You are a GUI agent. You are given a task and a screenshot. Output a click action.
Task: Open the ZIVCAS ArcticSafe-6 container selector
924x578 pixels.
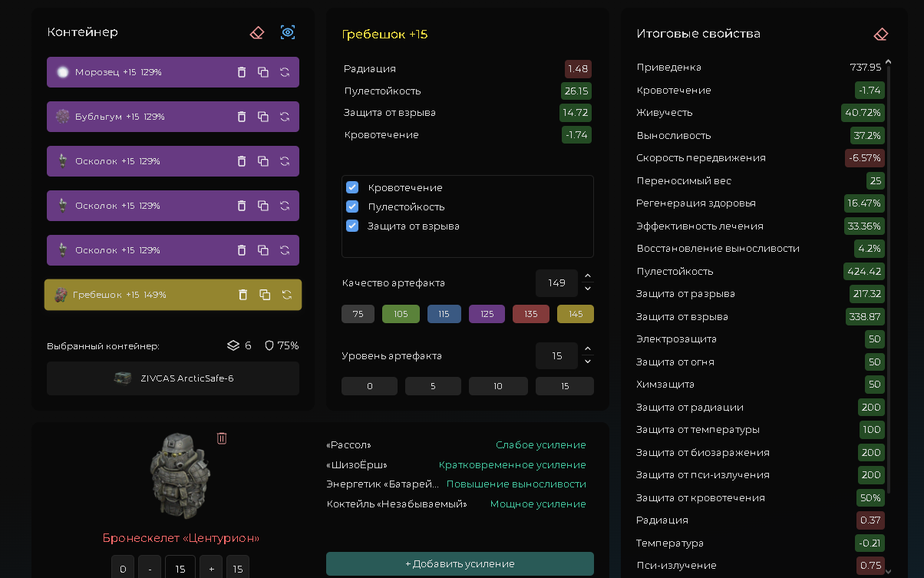(x=173, y=378)
